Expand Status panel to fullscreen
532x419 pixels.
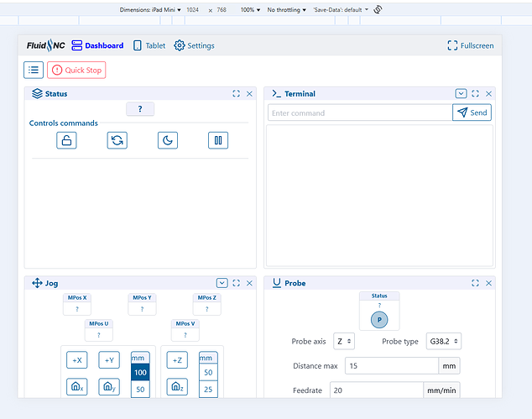coord(236,94)
